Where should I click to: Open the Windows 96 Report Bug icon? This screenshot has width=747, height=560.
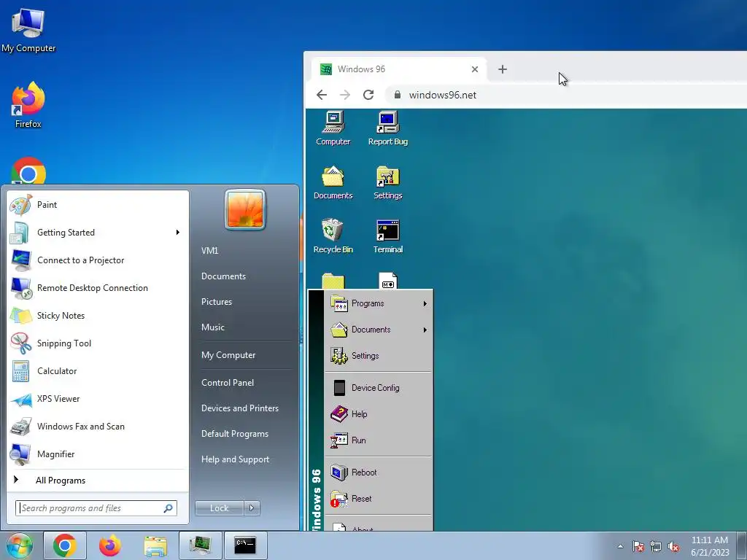pyautogui.click(x=388, y=128)
